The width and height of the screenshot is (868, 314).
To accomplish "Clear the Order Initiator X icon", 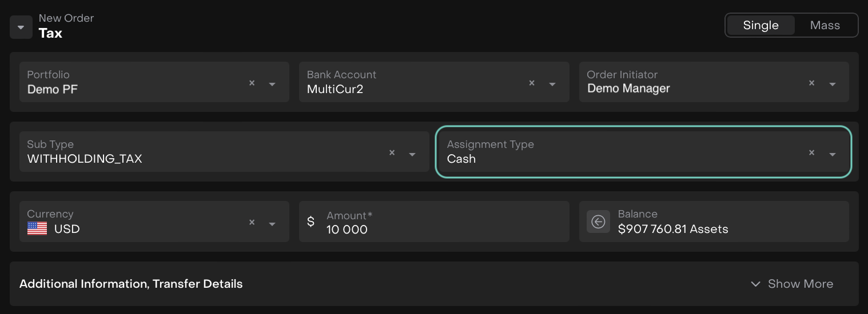I will pos(811,83).
